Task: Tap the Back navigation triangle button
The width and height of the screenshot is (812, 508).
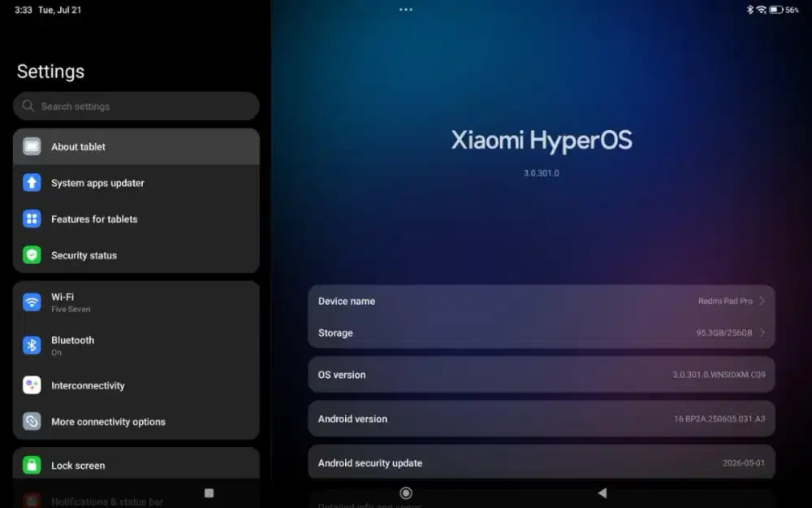Action: click(x=603, y=493)
